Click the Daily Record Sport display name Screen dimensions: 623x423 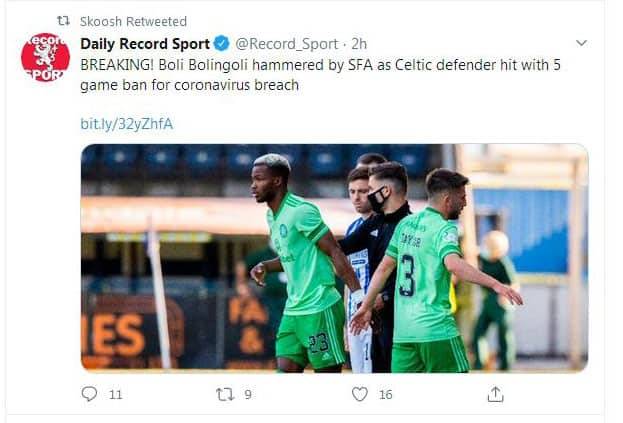click(x=145, y=44)
